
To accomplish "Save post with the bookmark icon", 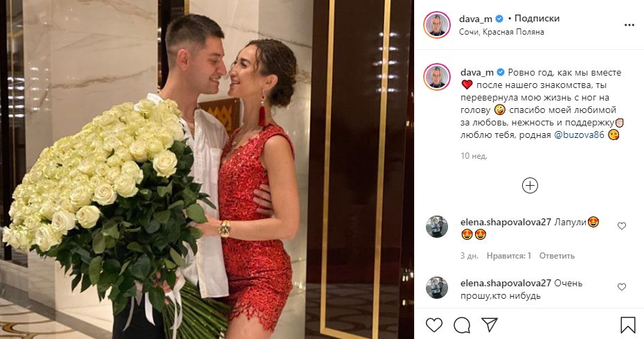I will (628, 325).
